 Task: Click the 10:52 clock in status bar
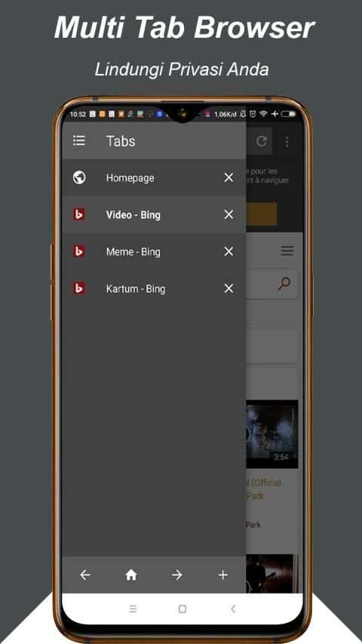pos(78,114)
